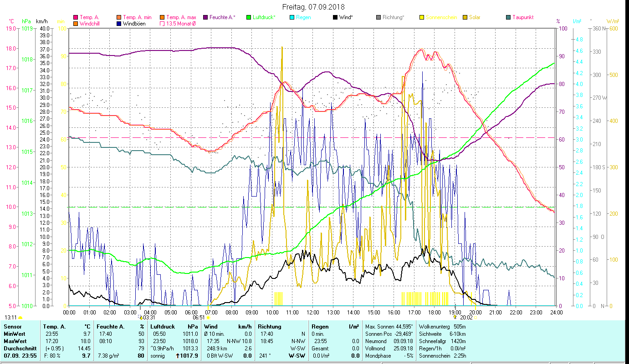This screenshot has height=364, width=629.
Task: Click the pink Temp. A. legend swatch
Action: click(76, 17)
